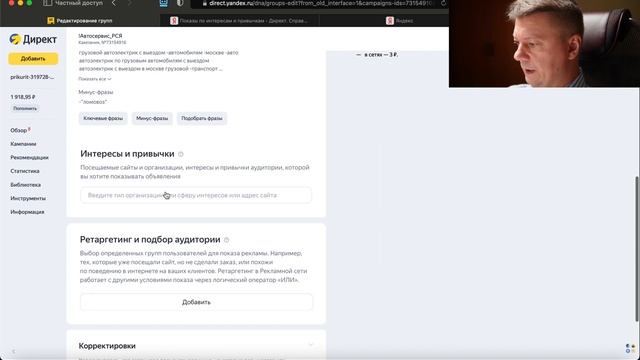The width and height of the screenshot is (640, 360).
Task: Click the Пополнить balance button
Action: pyautogui.click(x=25, y=109)
